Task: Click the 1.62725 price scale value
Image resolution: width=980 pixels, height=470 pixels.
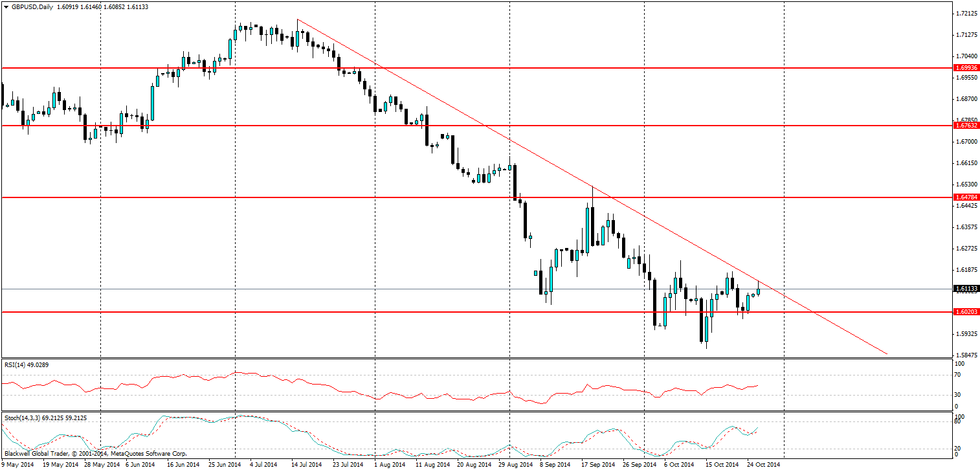Action: [966, 248]
